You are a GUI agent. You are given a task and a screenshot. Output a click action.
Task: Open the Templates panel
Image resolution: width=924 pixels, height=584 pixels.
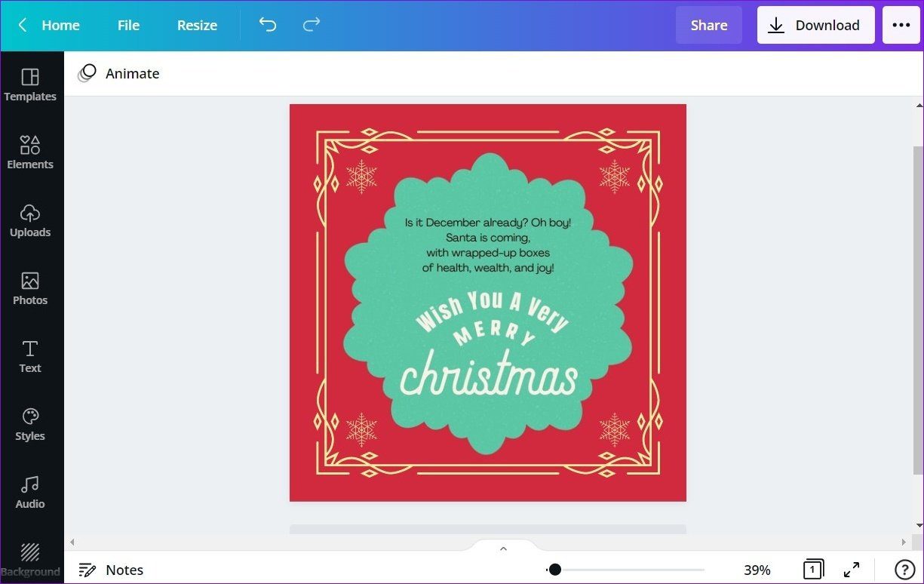point(30,85)
